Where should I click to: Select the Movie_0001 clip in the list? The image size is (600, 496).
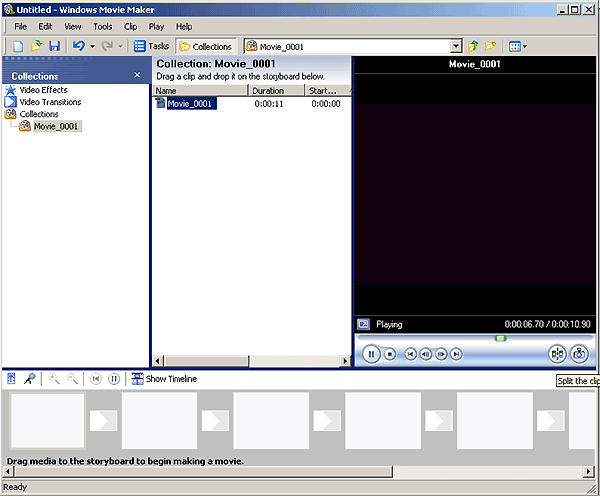click(190, 104)
